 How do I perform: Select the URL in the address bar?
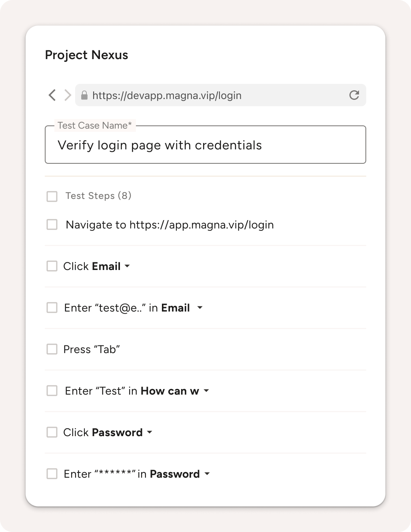(167, 95)
